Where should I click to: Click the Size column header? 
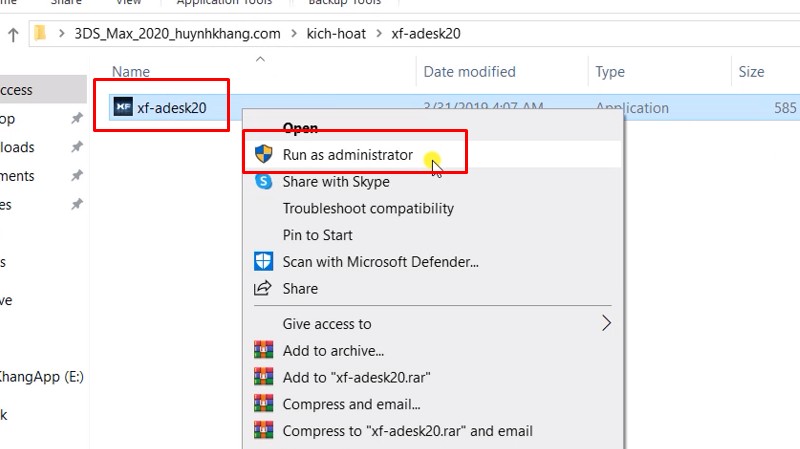(x=751, y=72)
